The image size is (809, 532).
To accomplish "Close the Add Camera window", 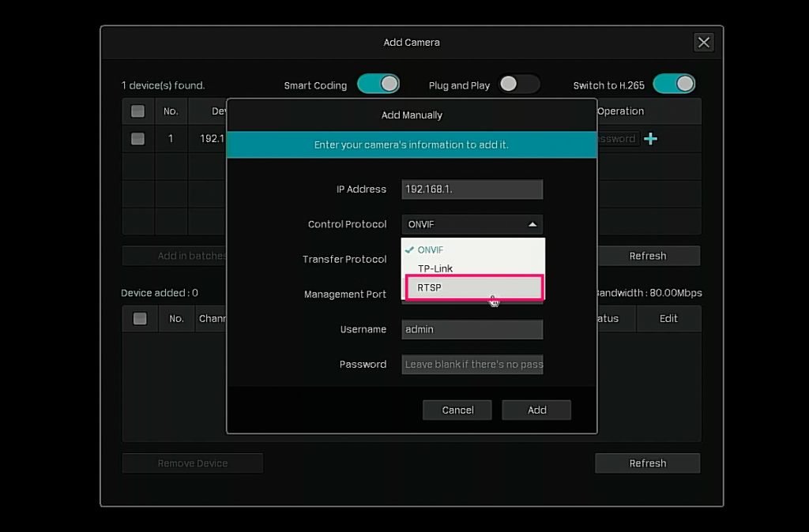I will pyautogui.click(x=703, y=43).
